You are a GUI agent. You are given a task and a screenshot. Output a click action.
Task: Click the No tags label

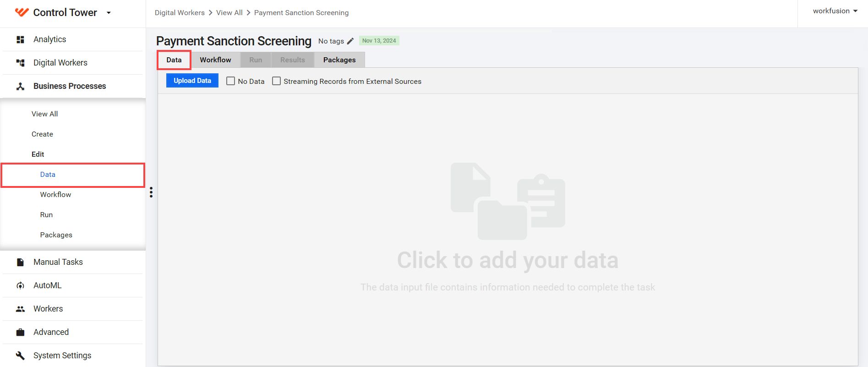tap(331, 41)
